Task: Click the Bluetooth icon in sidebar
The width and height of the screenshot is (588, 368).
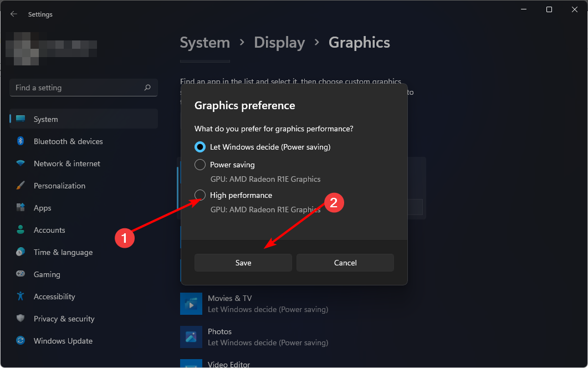Action: point(21,141)
